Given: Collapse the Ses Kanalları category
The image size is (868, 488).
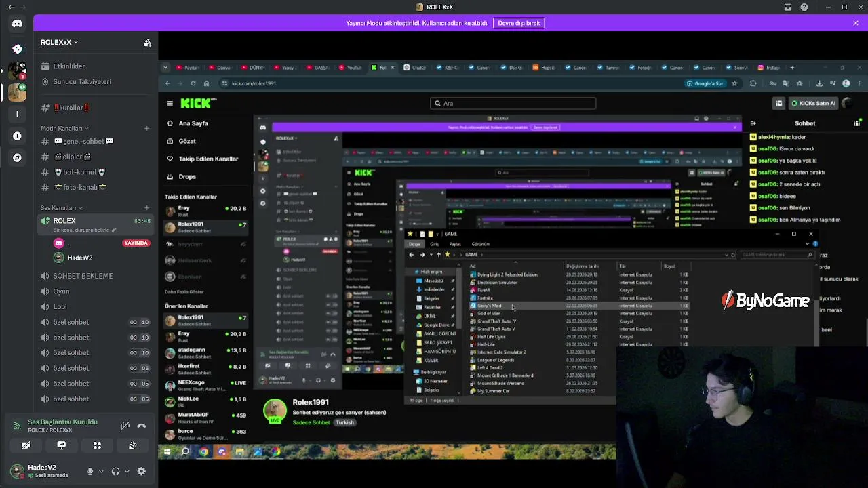Looking at the screenshot, I should (62, 207).
